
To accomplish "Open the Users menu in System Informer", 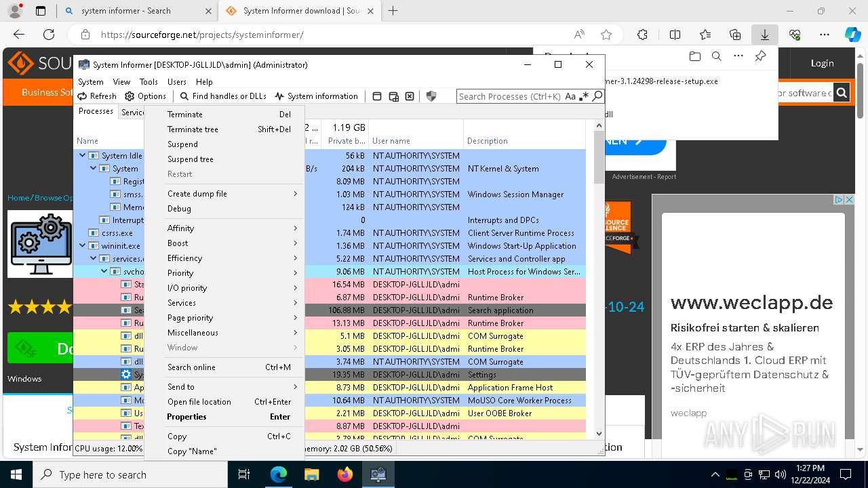I will pyautogui.click(x=177, y=81).
